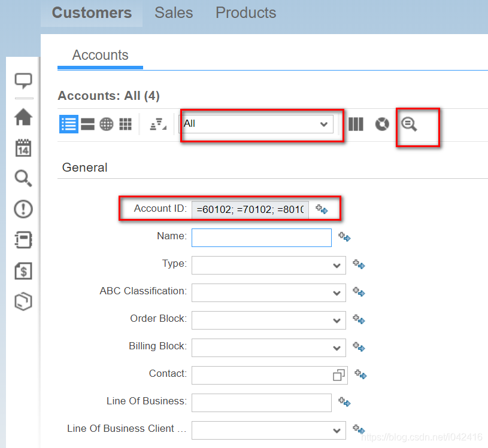The height and width of the screenshot is (448, 488).
Task: Open the Calendar icon in sidebar
Action: (23, 148)
